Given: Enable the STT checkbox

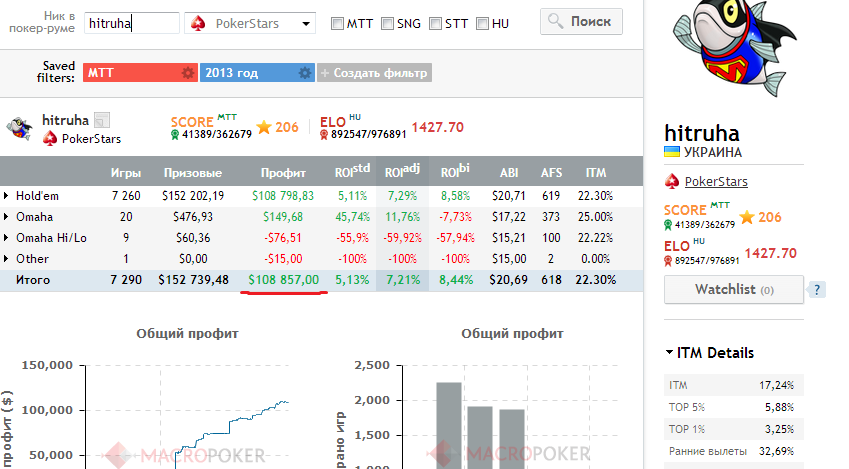Looking at the screenshot, I should (x=435, y=23).
